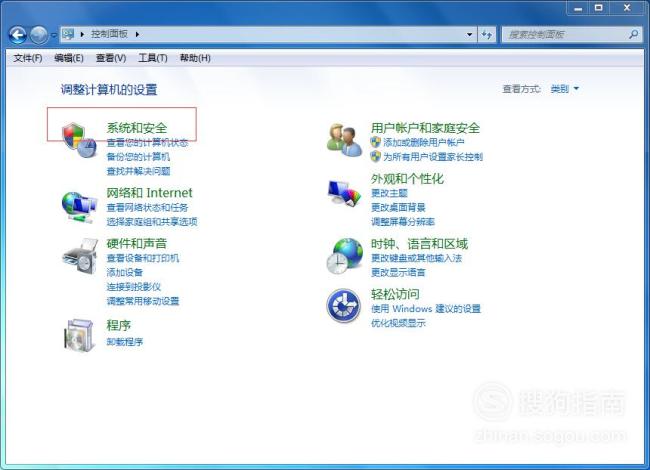Click the User Accounts people icon
The height and width of the screenshot is (470, 650).
click(344, 140)
